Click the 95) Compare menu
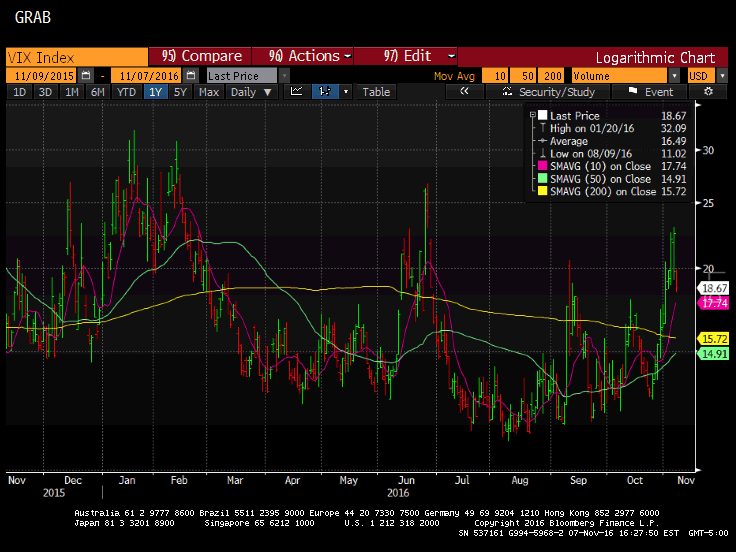Screen dimensions: 736x552 pyautogui.click(x=201, y=56)
